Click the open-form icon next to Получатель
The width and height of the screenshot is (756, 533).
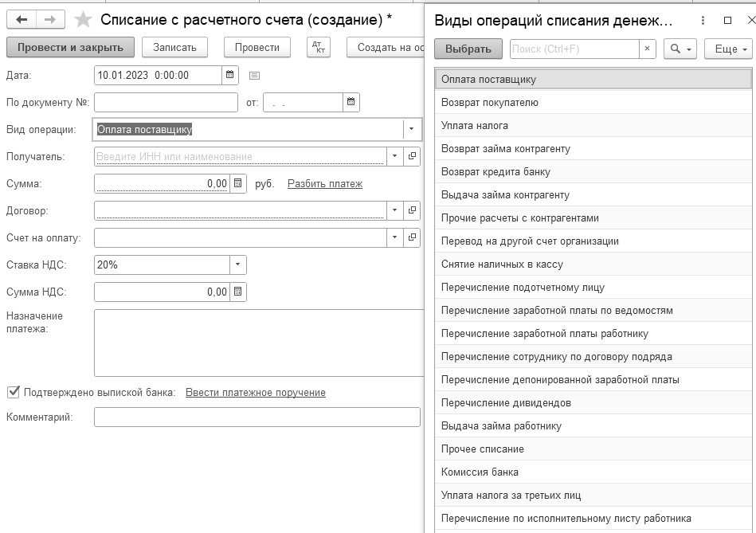click(x=412, y=156)
